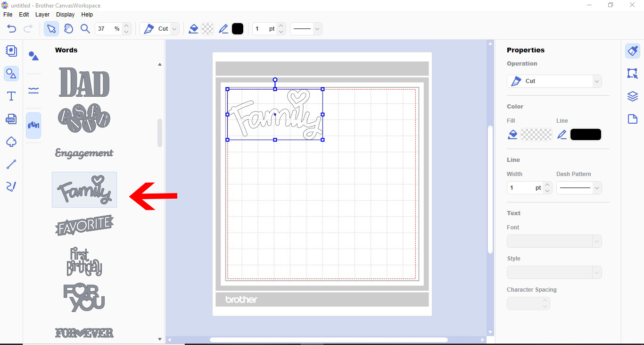Open the Artboard page panel icon
The width and height of the screenshot is (644, 345).
[633, 119]
